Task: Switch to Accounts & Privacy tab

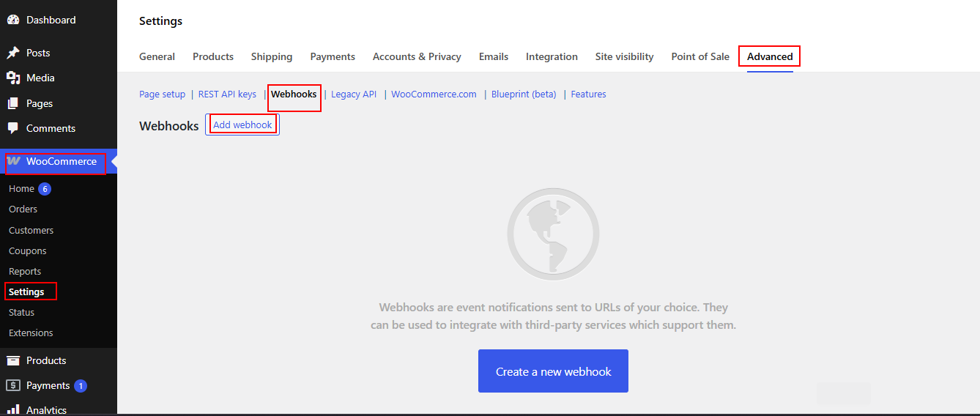Action: [417, 56]
